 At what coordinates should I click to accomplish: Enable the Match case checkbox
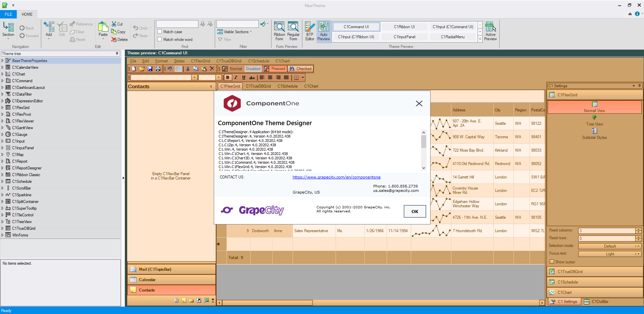click(x=160, y=32)
